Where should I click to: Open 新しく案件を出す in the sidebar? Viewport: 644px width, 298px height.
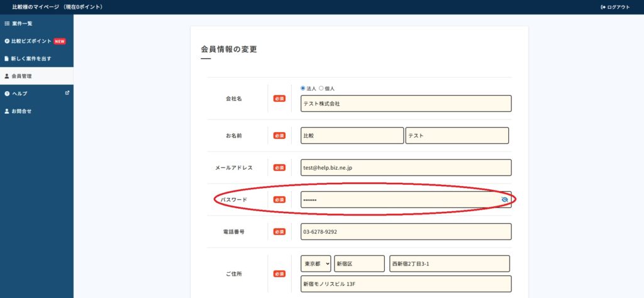[31, 58]
